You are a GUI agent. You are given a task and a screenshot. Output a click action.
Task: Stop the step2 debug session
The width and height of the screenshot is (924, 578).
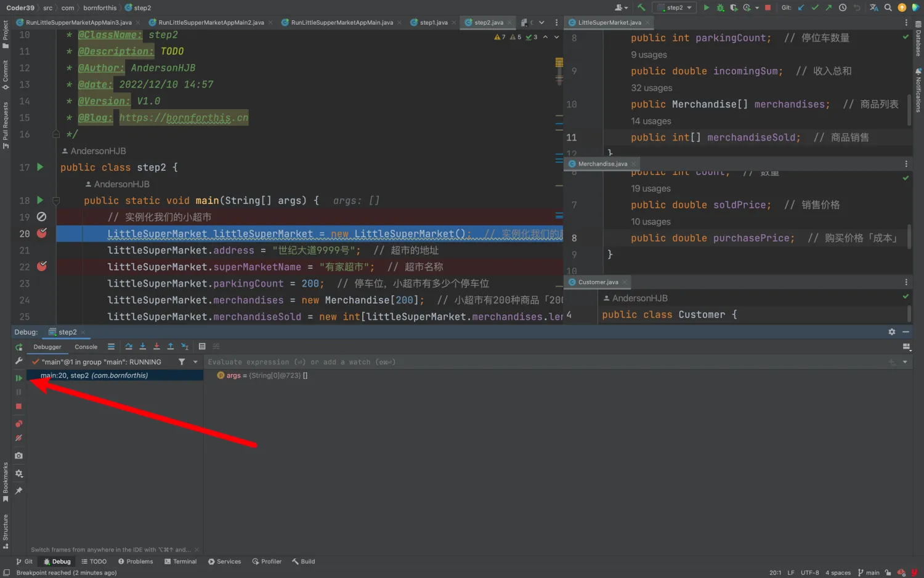click(18, 407)
